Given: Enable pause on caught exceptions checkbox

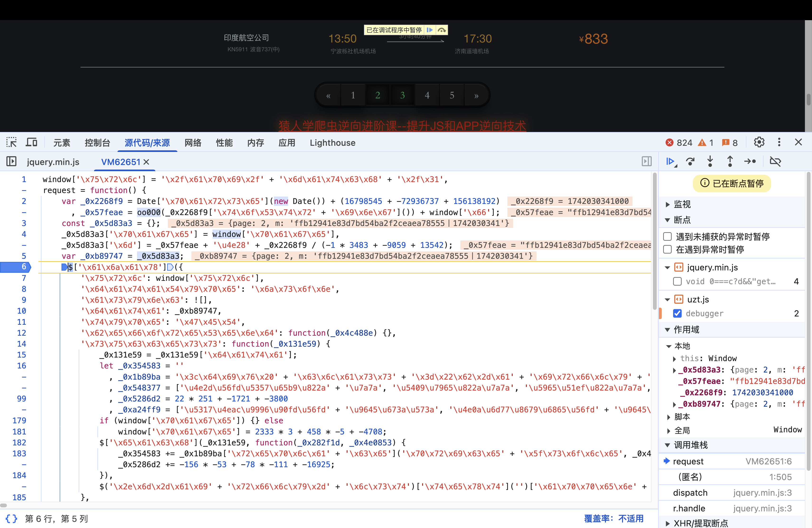Looking at the screenshot, I should click(667, 249).
